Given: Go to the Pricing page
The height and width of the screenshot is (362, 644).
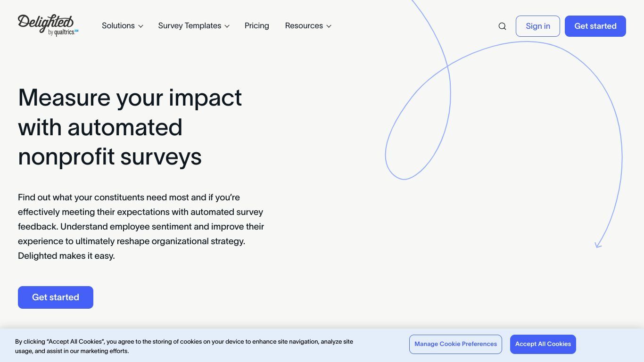Looking at the screenshot, I should [x=257, y=26].
